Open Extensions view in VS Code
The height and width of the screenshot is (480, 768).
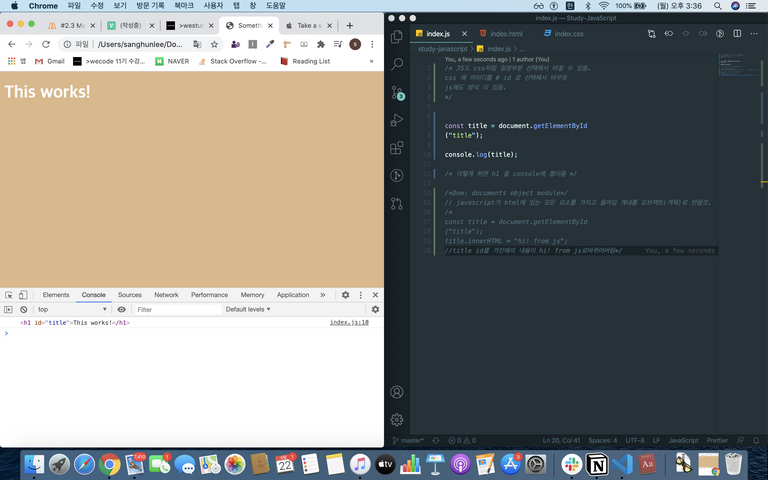click(397, 147)
